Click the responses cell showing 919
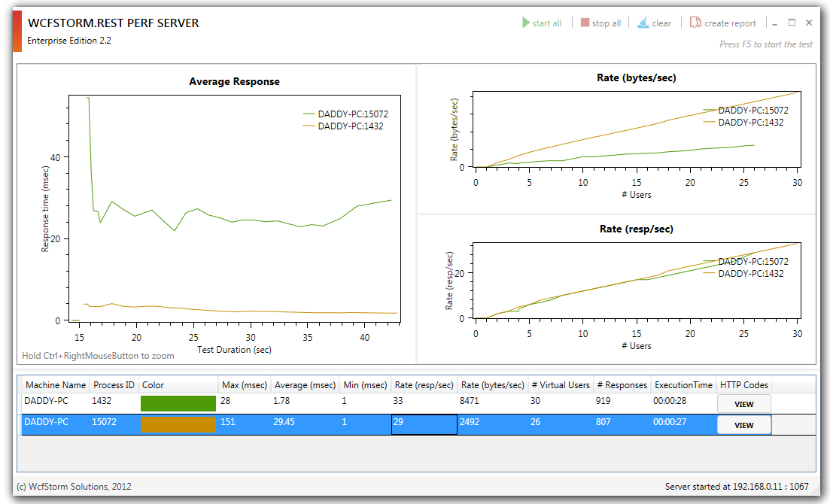Viewport: 830px width, 504px height. pos(622,403)
